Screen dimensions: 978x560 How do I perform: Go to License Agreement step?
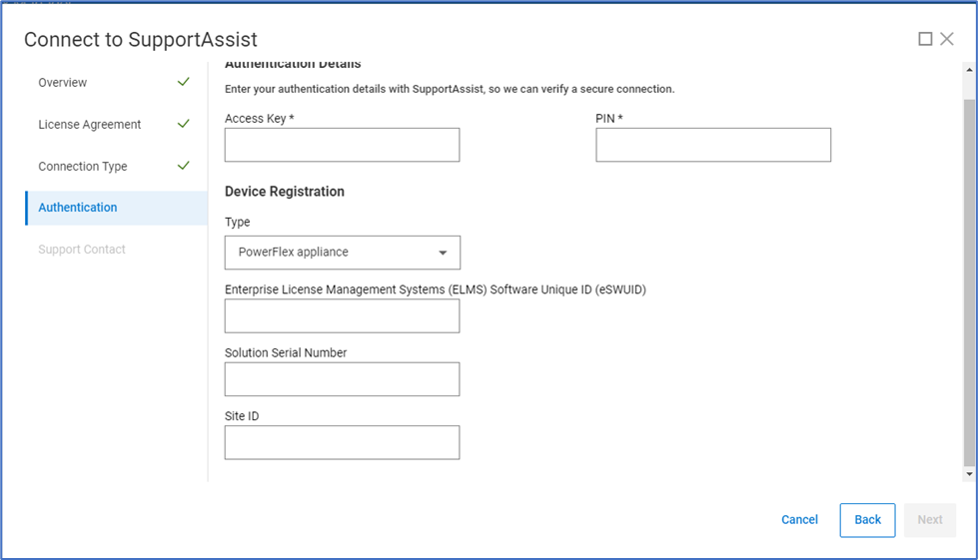[89, 124]
